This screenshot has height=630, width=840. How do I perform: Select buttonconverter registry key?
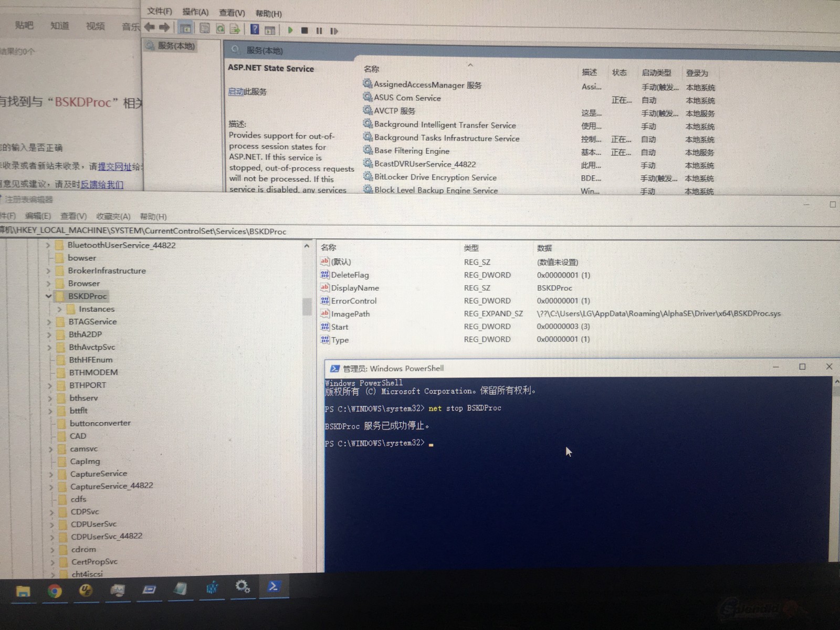(100, 423)
